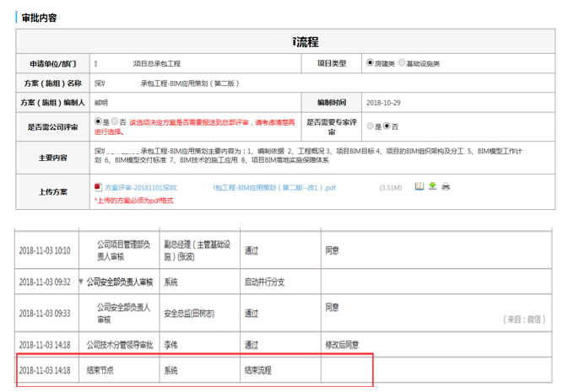Click the 主要内容 description text
Image resolution: width=563 pixels, height=392 pixels.
coord(308,155)
